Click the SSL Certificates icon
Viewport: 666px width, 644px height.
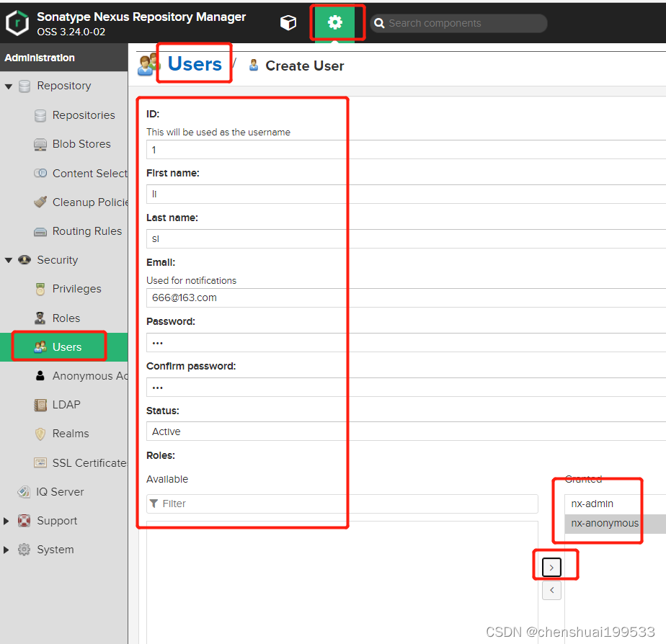point(40,462)
